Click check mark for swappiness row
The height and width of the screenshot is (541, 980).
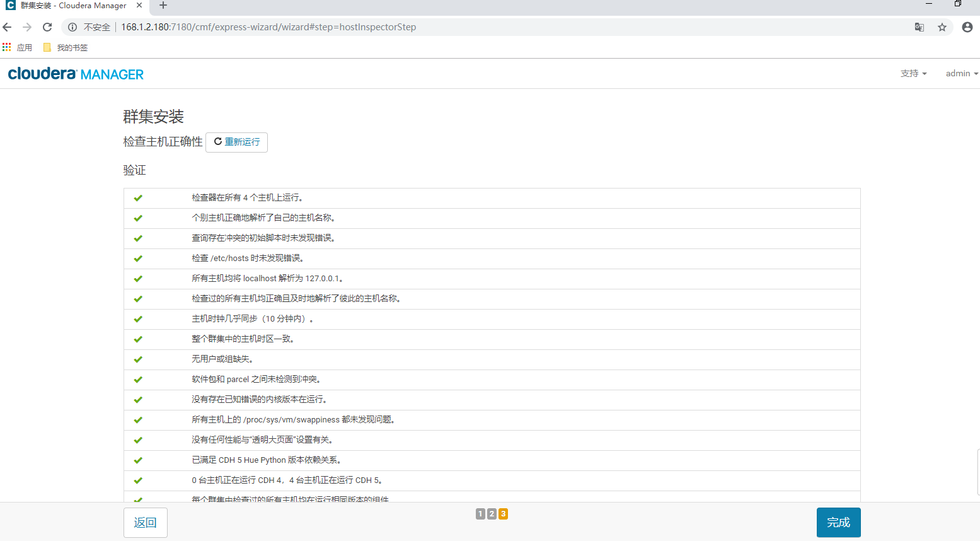[138, 420]
